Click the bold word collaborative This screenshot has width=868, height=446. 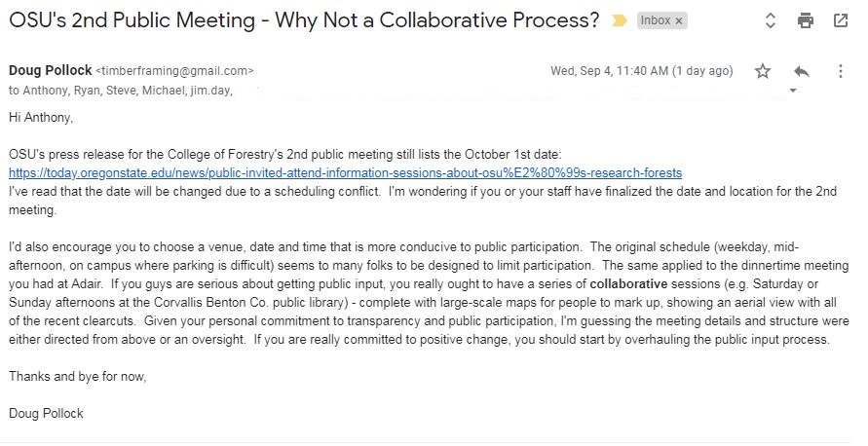click(x=628, y=284)
